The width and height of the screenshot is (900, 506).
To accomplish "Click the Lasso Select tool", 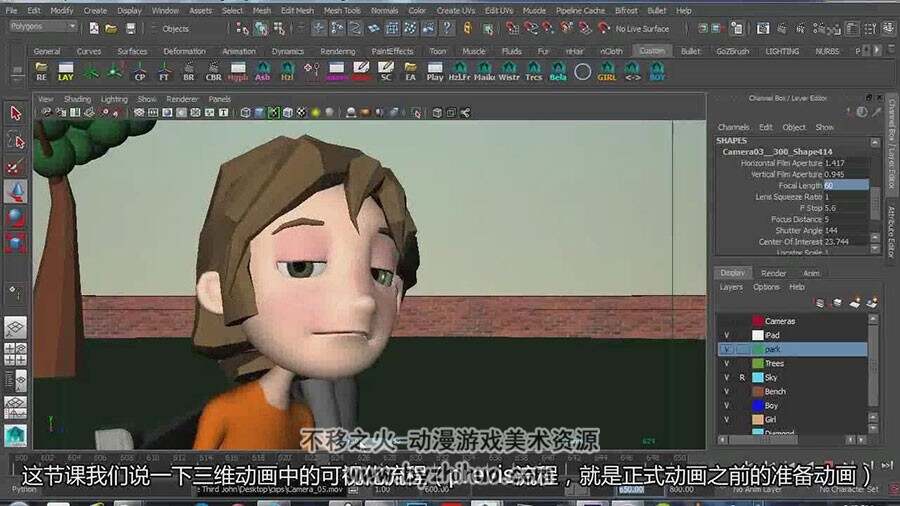I will pyautogui.click(x=15, y=141).
